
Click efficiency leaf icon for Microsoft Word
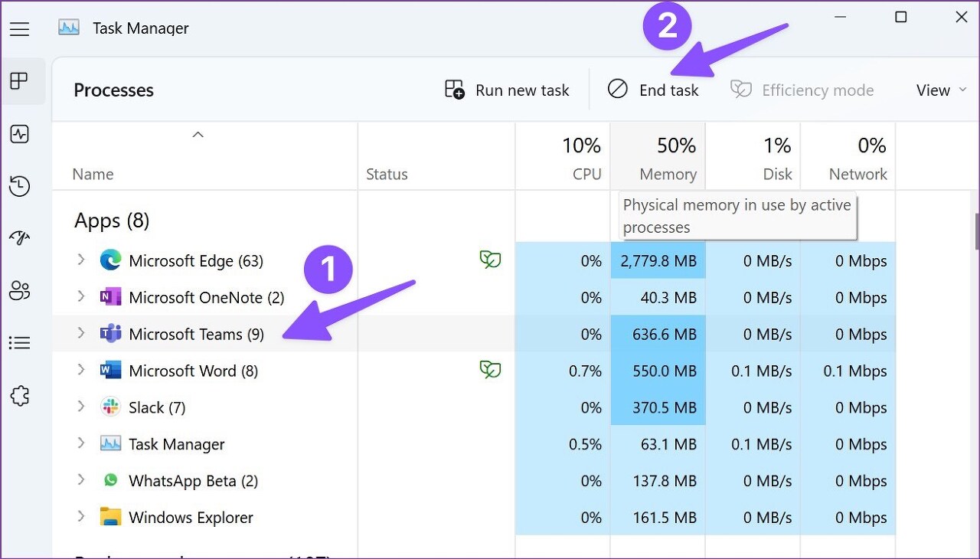pos(490,371)
